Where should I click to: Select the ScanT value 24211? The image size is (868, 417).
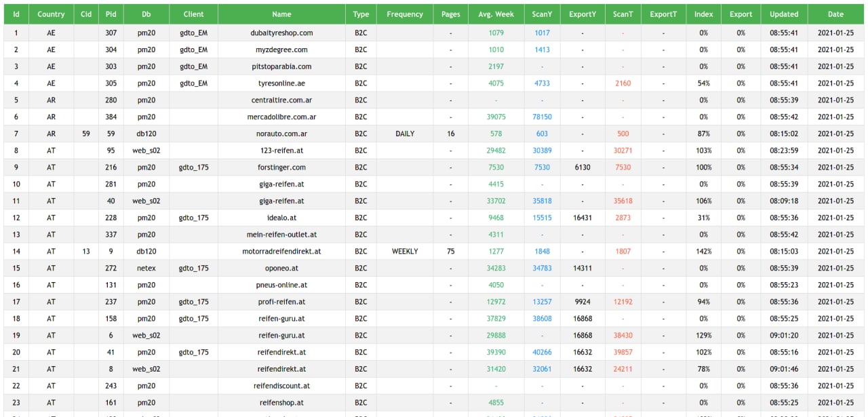[623, 370]
